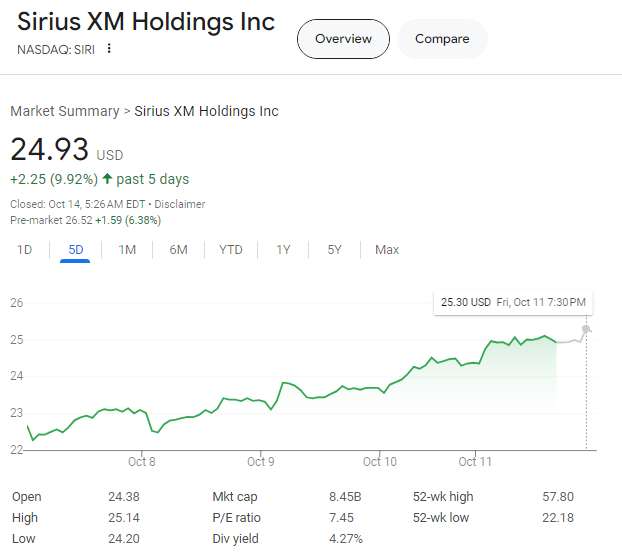Open the three-dot menu beside NASDAQ: SIRI
This screenshot has height=560, width=622.
click(109, 49)
